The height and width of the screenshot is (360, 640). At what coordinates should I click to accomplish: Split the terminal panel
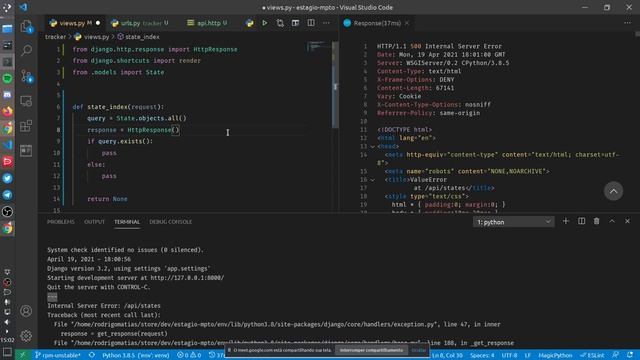click(x=581, y=221)
